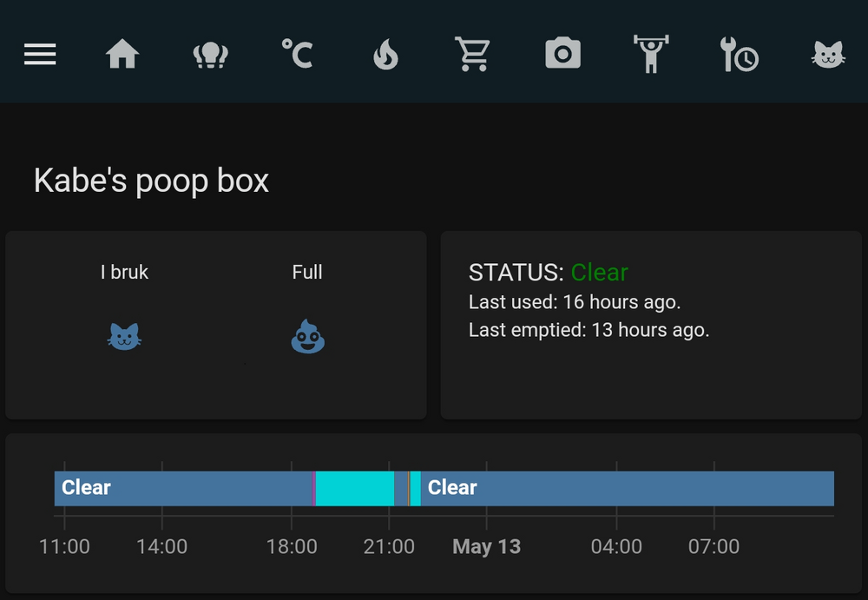Select the shopping cart tab
This screenshot has width=868, height=600.
(x=473, y=54)
